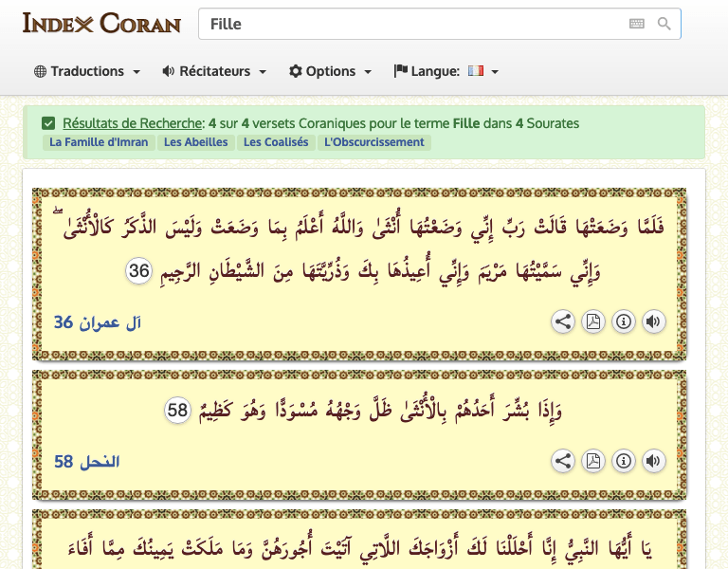Show info for Al Imran verse 36
Image resolution: width=728 pixels, height=569 pixels.
click(x=623, y=321)
